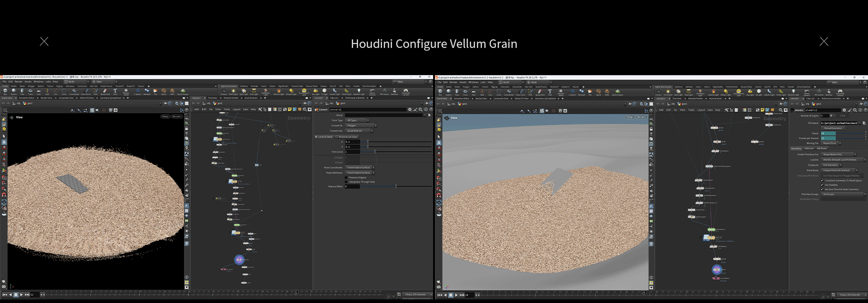Open the Windows menu in convert2 window
The width and height of the screenshot is (868, 303).
point(38,82)
